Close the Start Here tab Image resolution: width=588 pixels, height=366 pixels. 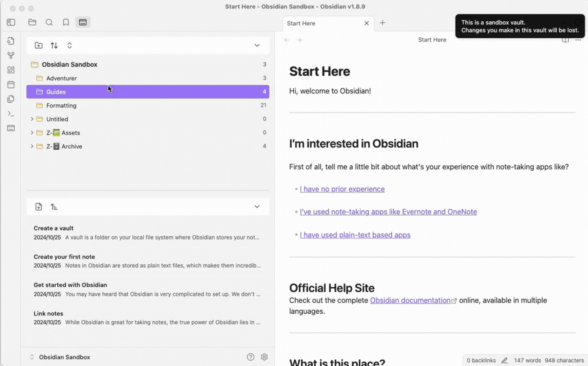(367, 23)
